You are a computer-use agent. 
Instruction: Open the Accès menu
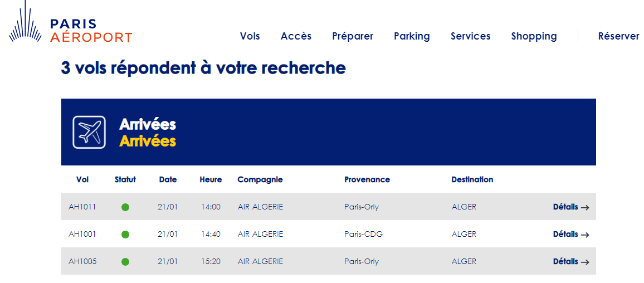tap(296, 36)
